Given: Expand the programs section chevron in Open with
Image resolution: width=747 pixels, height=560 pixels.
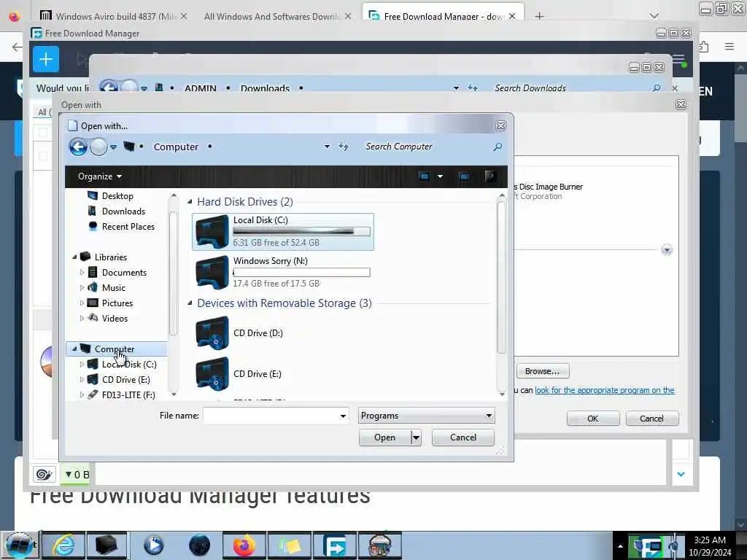Looking at the screenshot, I should tap(667, 250).
